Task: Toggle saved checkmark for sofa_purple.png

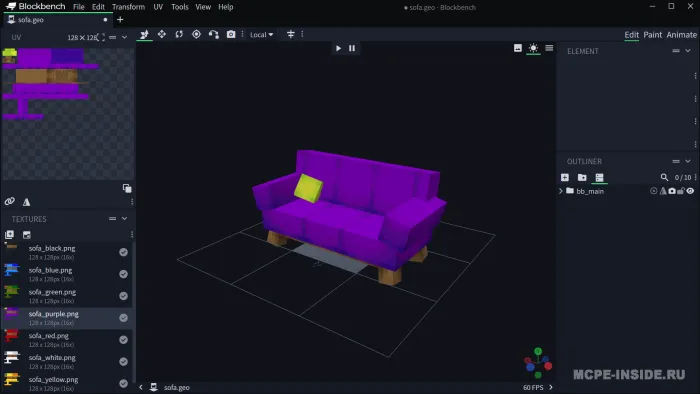Action: (x=124, y=318)
